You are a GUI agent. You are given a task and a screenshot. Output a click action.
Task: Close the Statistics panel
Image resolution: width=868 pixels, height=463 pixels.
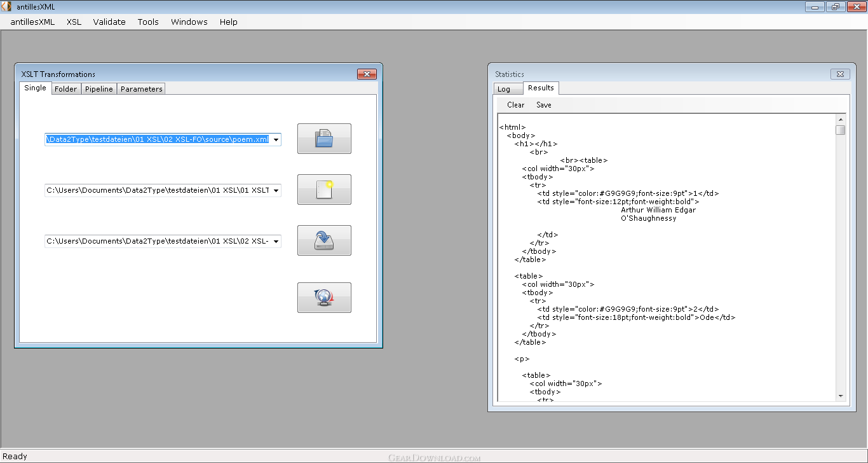point(840,74)
